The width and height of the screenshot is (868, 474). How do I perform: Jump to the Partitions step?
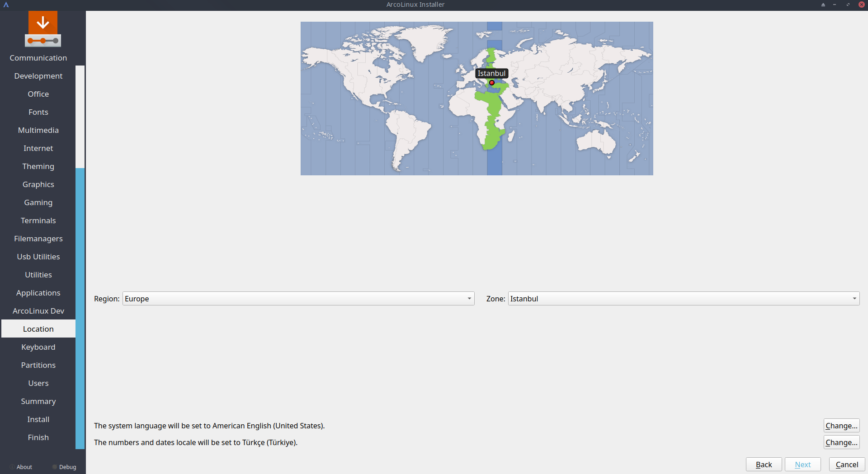click(x=38, y=365)
